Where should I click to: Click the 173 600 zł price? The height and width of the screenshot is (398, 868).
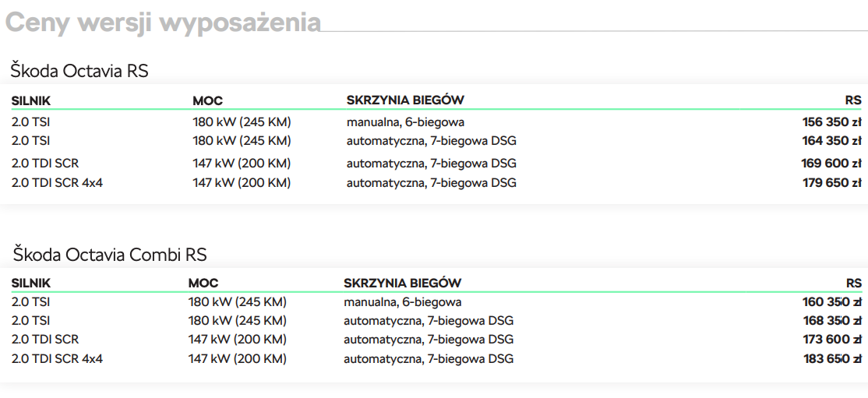coord(831,340)
